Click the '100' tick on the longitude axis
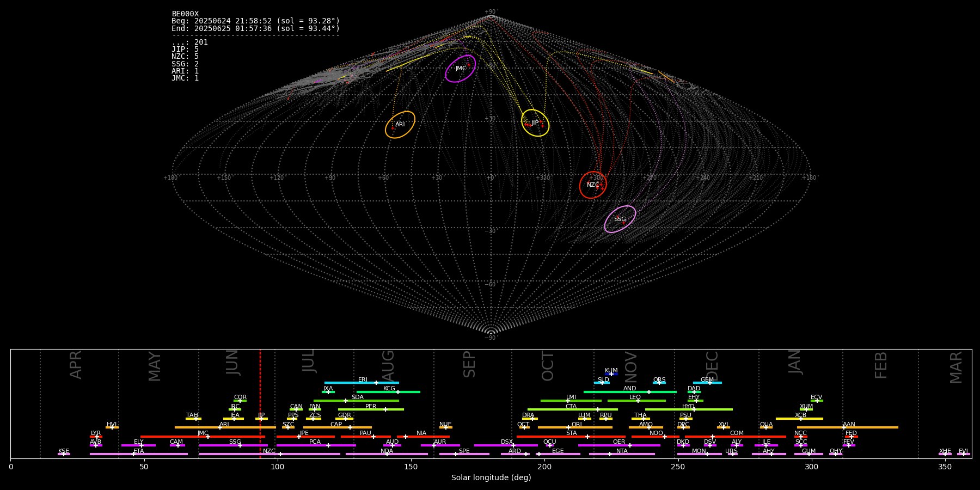The image size is (980, 490). pos(277,467)
